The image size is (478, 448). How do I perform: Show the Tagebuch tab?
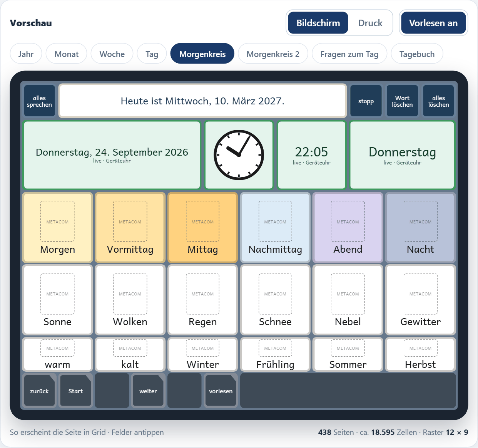tap(417, 54)
